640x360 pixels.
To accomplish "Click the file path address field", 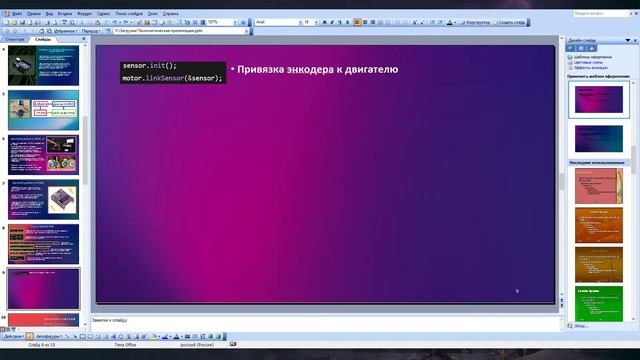I will click(178, 31).
